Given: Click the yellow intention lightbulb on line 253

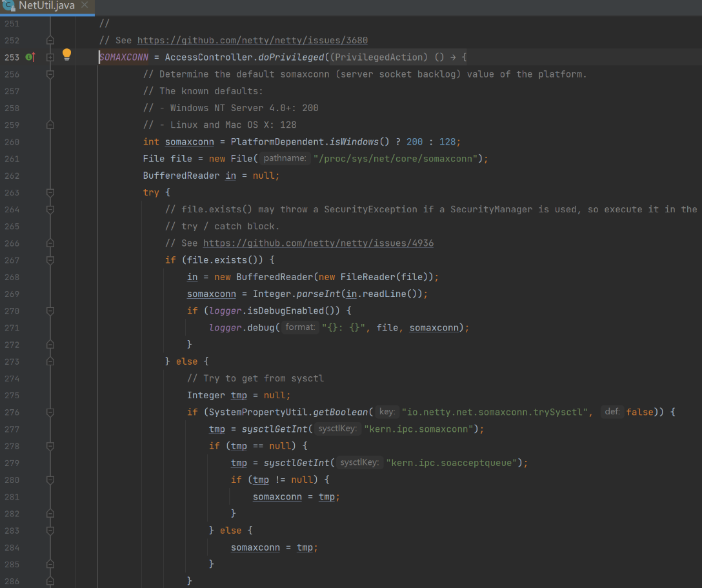Looking at the screenshot, I should (x=66, y=55).
